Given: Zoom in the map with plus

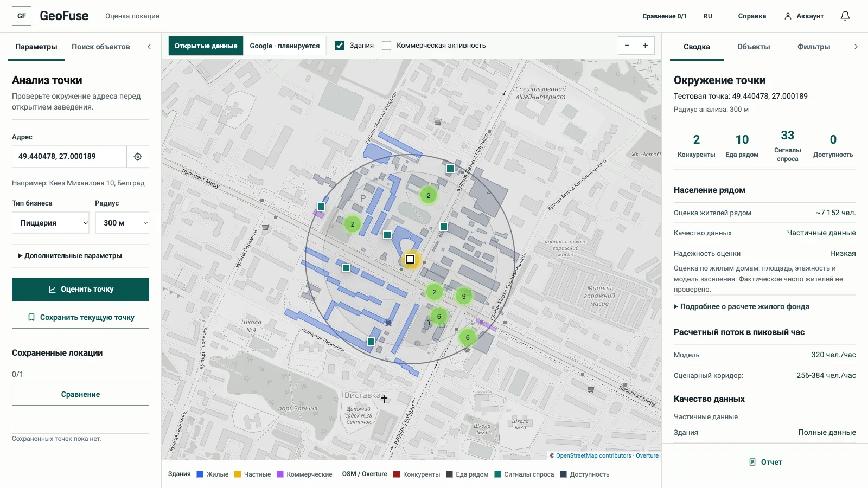Looking at the screenshot, I should (646, 46).
